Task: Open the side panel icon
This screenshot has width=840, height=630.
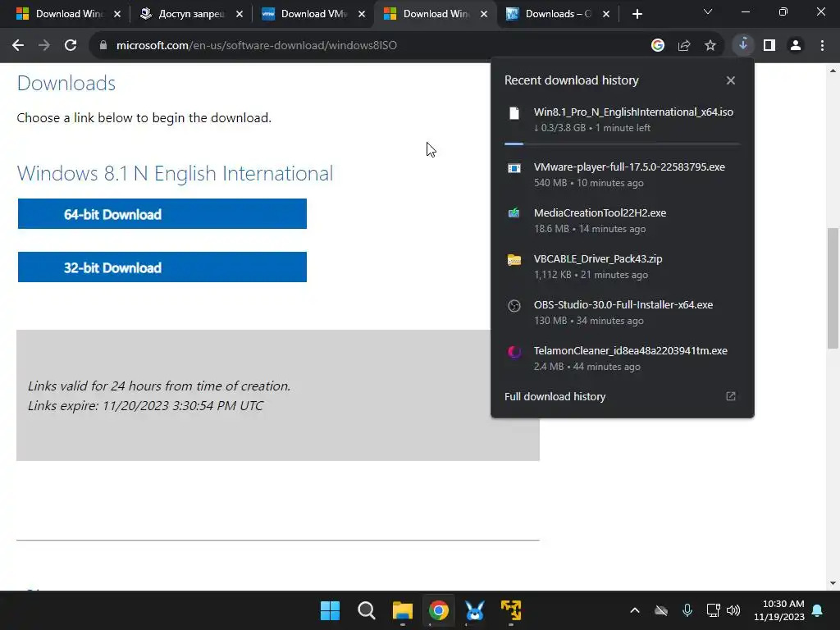Action: pyautogui.click(x=769, y=46)
